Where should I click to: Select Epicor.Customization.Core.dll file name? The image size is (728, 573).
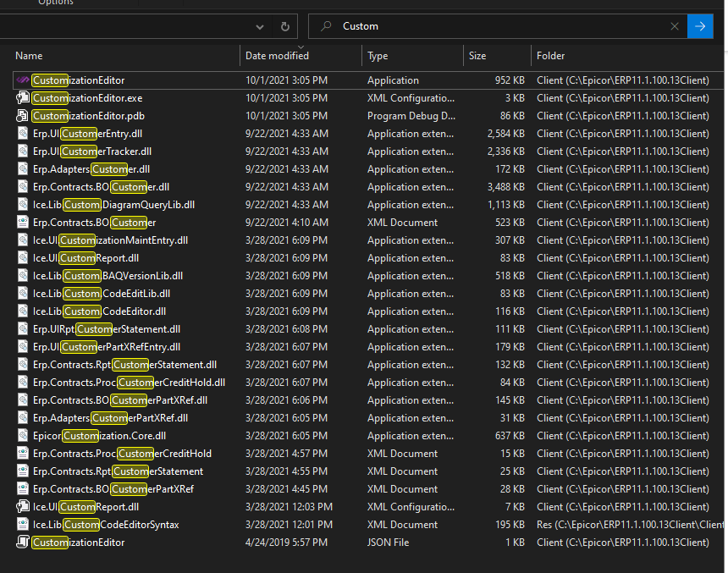point(99,436)
